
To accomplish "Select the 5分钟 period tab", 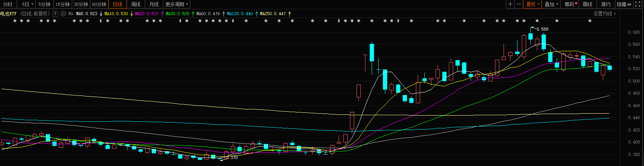I will click(x=44, y=4).
